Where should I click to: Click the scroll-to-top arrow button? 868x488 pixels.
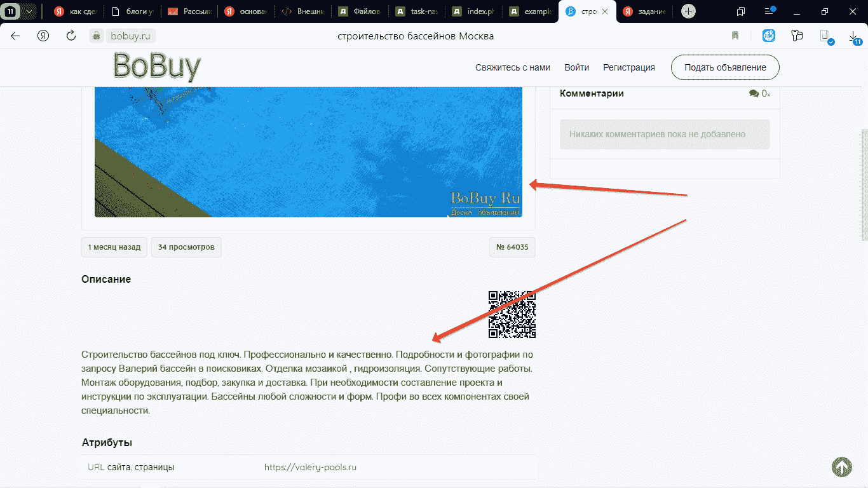pyautogui.click(x=842, y=467)
